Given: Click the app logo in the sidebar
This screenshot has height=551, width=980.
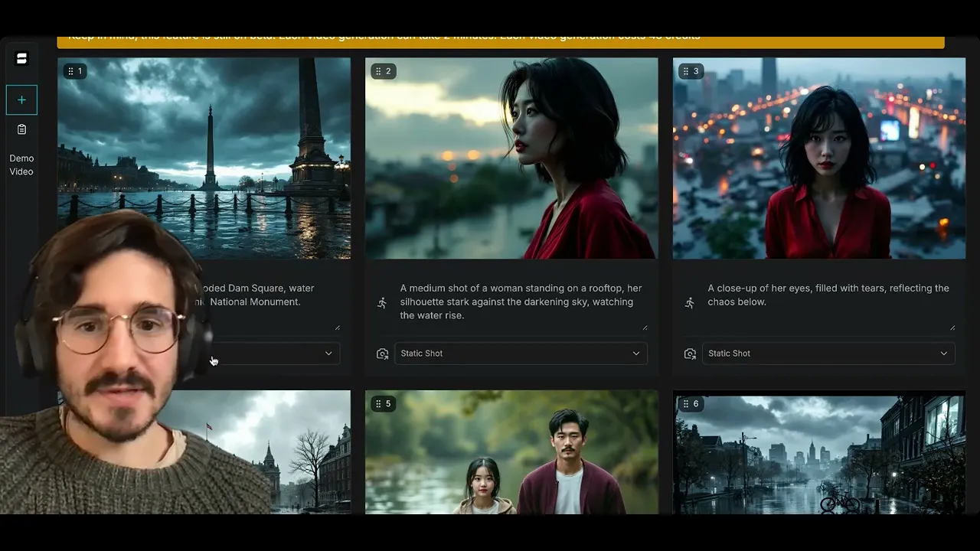Looking at the screenshot, I should click(x=21, y=59).
